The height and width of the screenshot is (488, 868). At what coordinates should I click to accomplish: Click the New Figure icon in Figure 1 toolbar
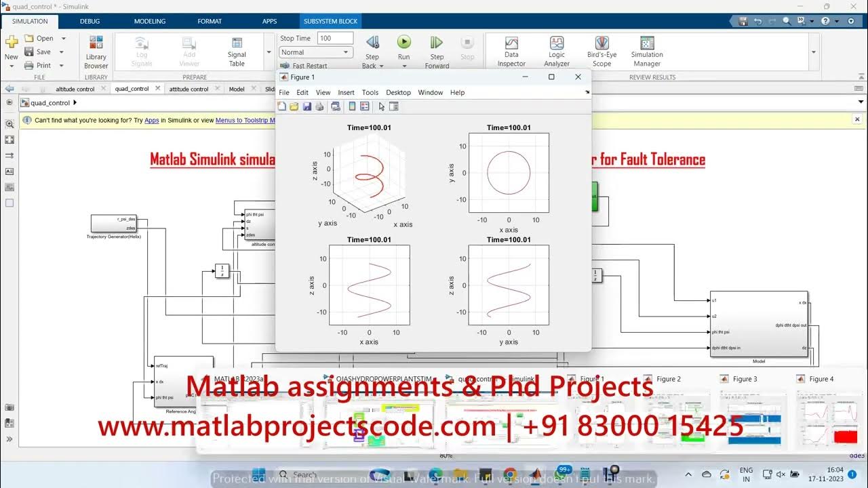click(x=282, y=106)
